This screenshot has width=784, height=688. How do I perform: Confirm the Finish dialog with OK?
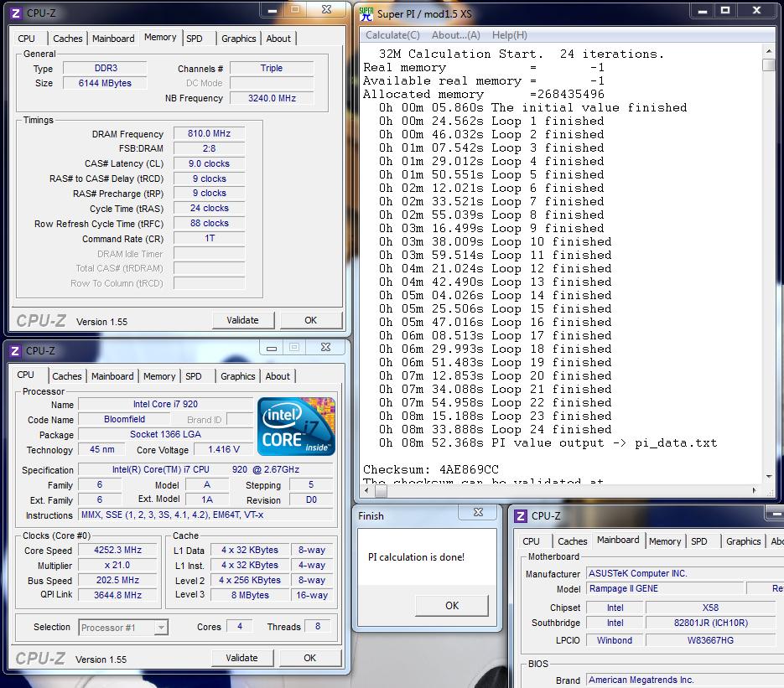(x=452, y=606)
